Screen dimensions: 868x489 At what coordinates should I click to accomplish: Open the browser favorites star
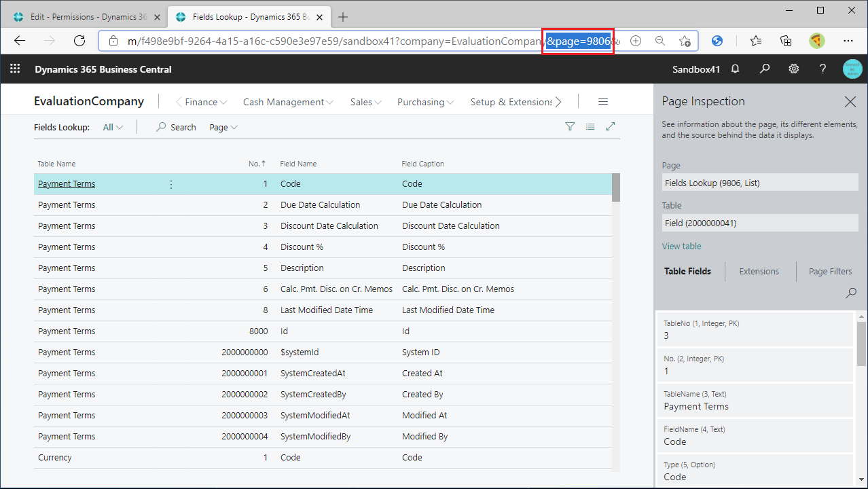(x=755, y=41)
